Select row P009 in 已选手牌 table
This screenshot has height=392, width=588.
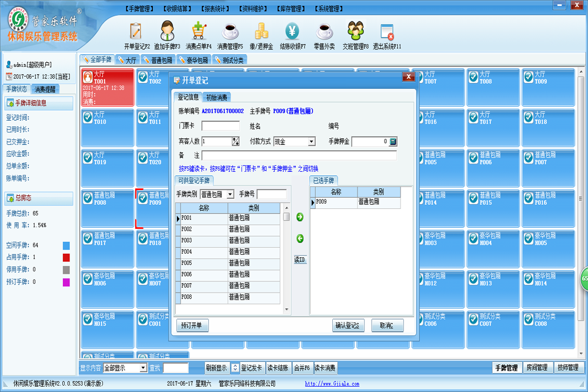pyautogui.click(x=356, y=202)
